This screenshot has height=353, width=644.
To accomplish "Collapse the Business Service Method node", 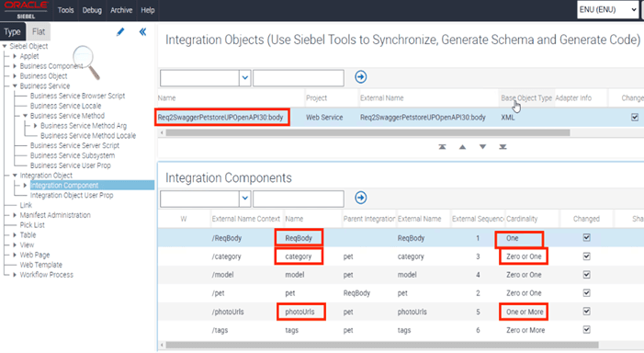I will [25, 116].
